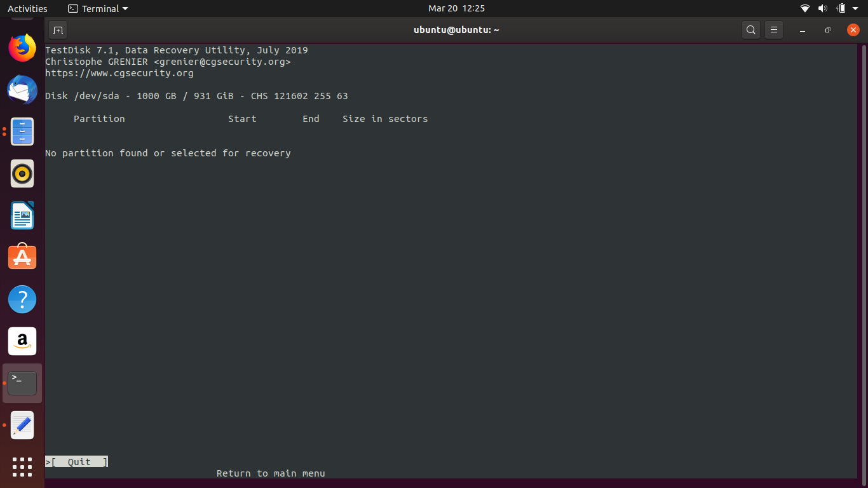Screen dimensions: 868x488
Task: Launch Ubuntu Software from the dock
Action: (x=22, y=257)
